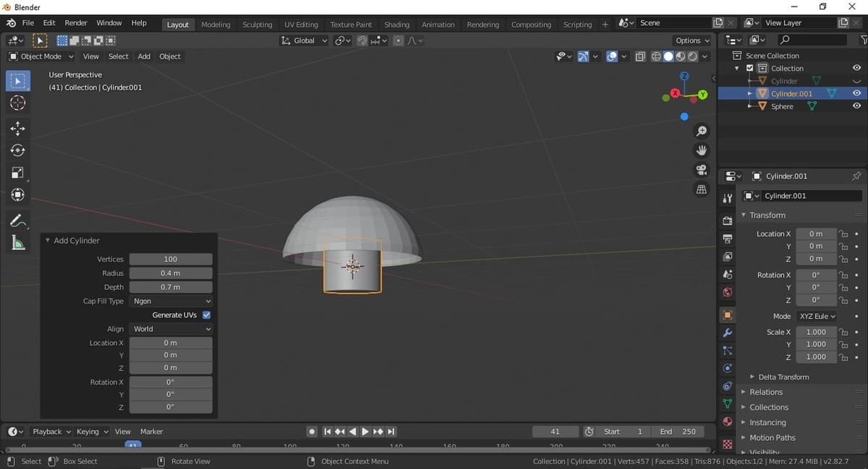Image resolution: width=868 pixels, height=469 pixels.
Task: Uncheck the Collection exclude checkbox
Action: (x=749, y=68)
